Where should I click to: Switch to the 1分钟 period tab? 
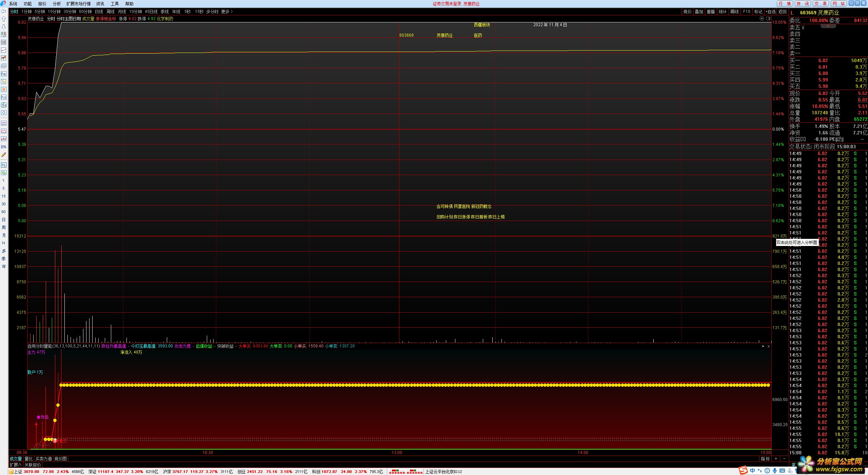26,12
